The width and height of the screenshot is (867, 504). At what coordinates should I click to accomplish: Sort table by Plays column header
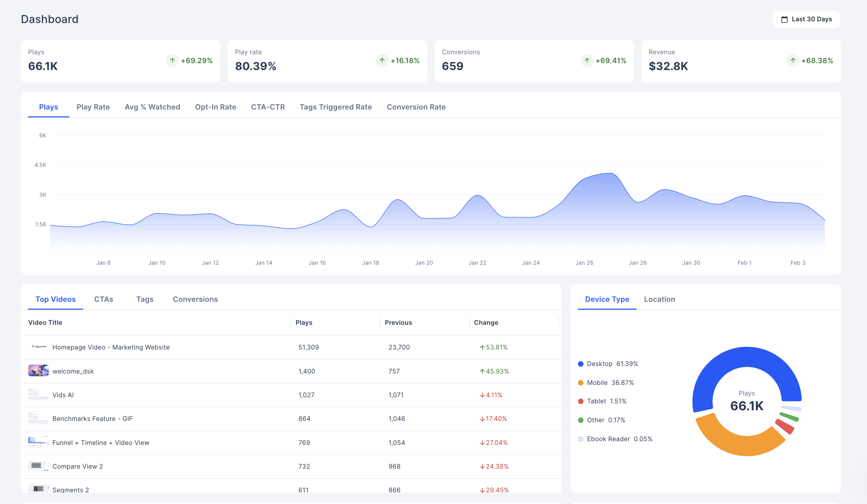[304, 322]
